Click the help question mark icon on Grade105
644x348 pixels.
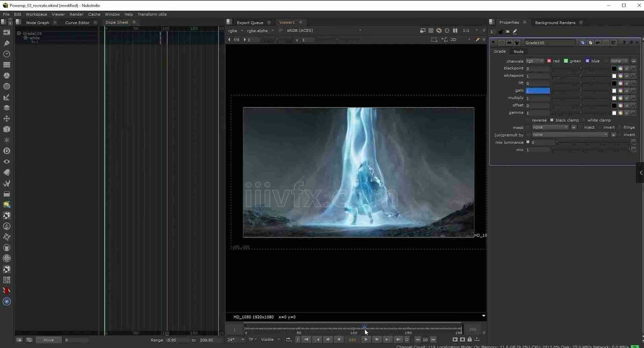click(624, 43)
